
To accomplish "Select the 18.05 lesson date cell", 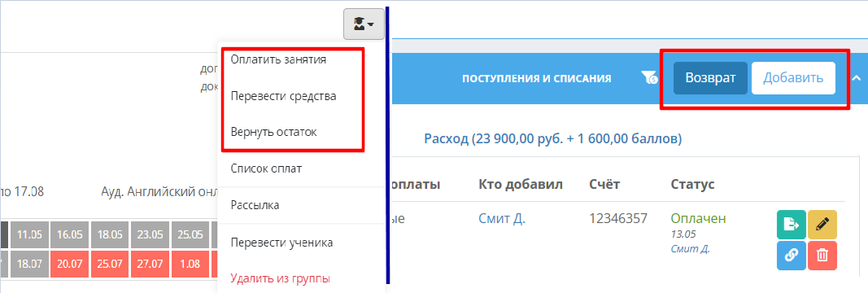I will click(x=110, y=234).
